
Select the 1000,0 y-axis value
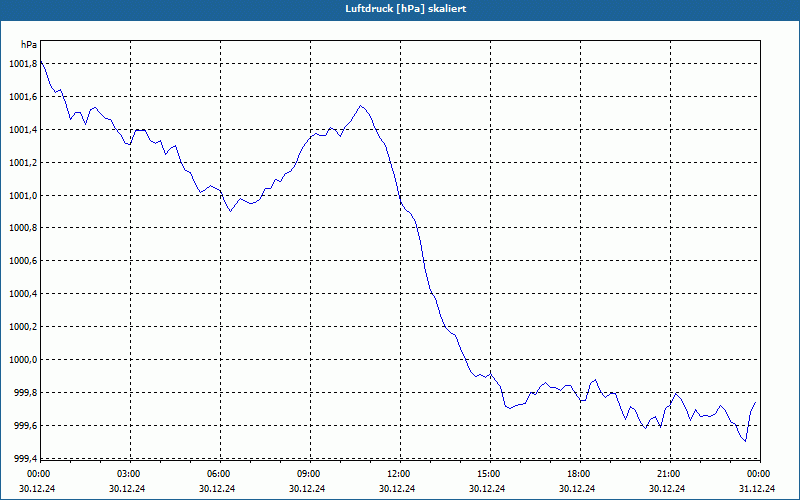tap(23, 360)
